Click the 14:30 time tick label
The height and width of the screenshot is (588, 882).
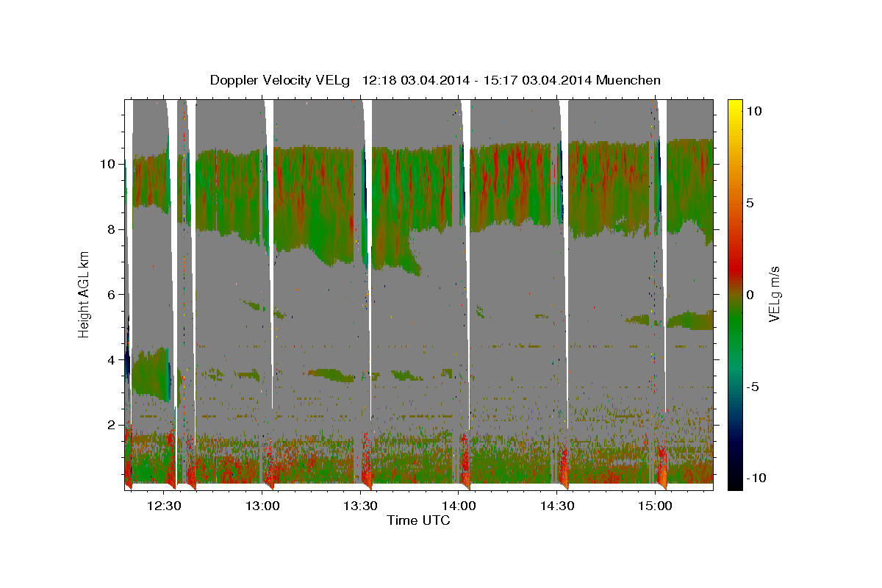(557, 506)
